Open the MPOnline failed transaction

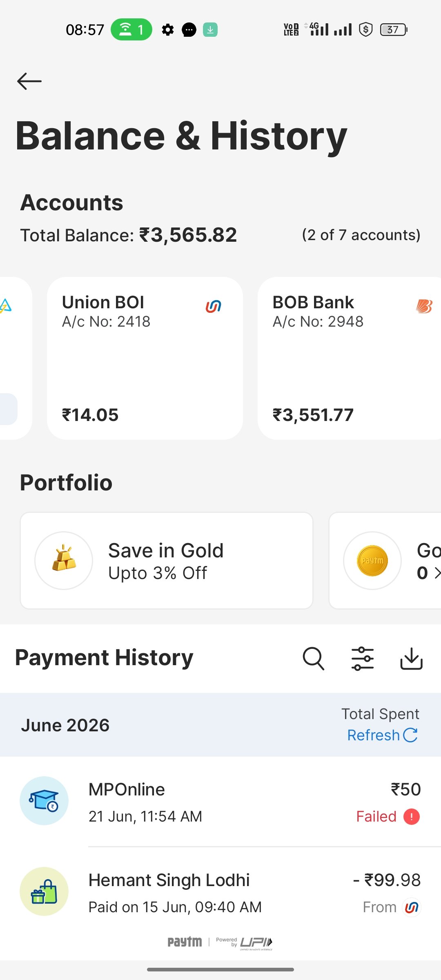(x=220, y=802)
